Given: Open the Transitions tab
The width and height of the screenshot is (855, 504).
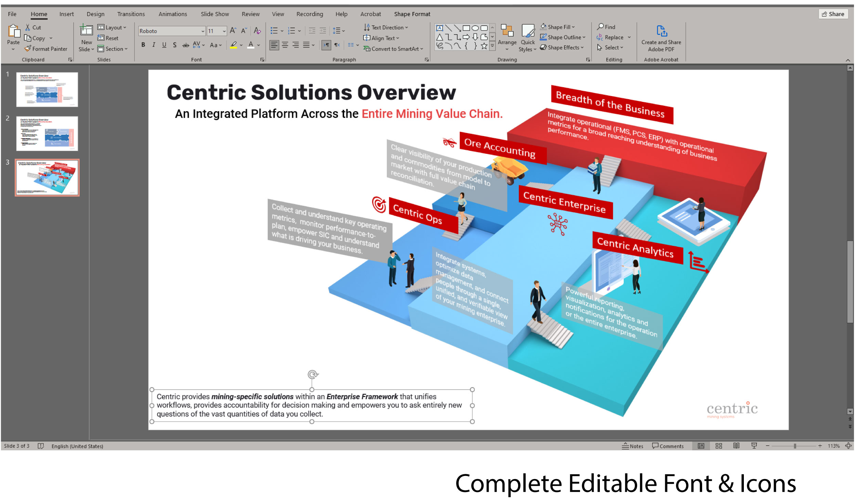Looking at the screenshot, I should point(131,14).
